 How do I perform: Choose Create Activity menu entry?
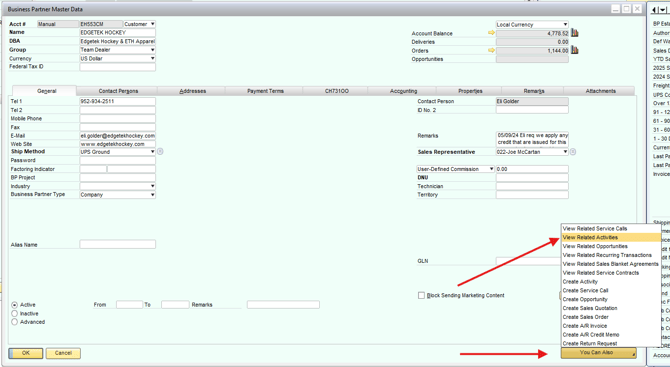611,282
